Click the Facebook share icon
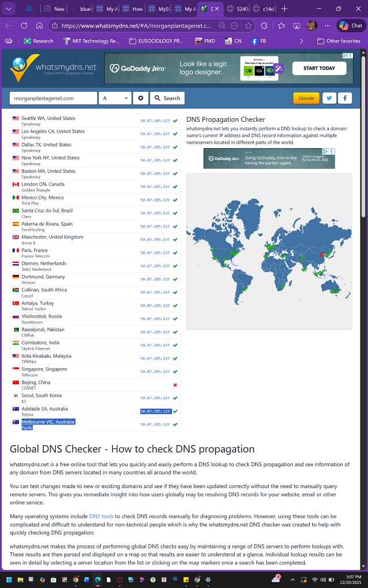 coord(344,98)
